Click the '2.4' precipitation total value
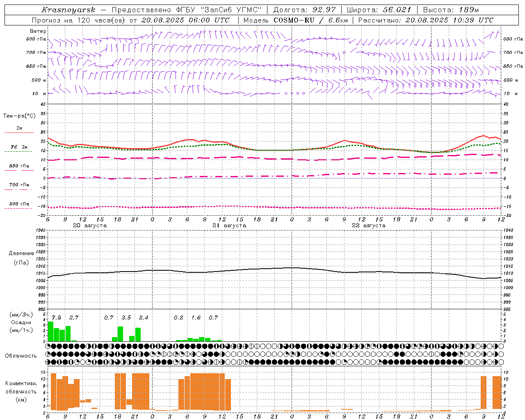Viewport: 525px width, 420px height. pos(144,318)
